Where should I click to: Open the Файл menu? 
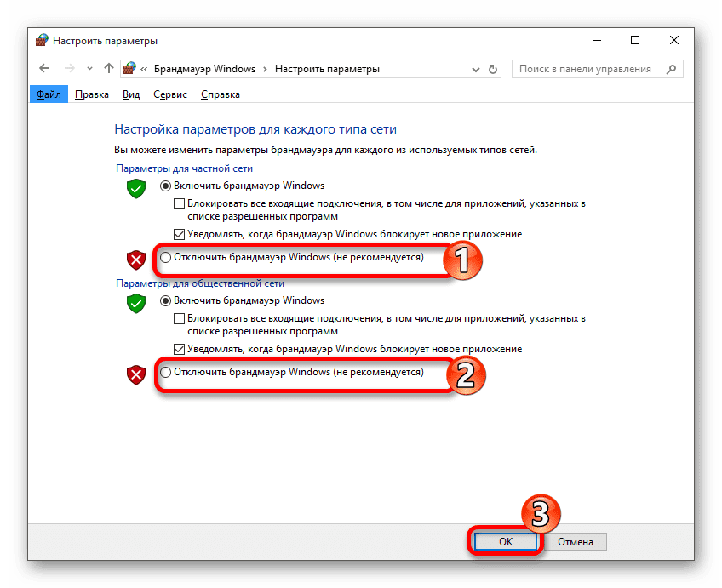(x=49, y=94)
